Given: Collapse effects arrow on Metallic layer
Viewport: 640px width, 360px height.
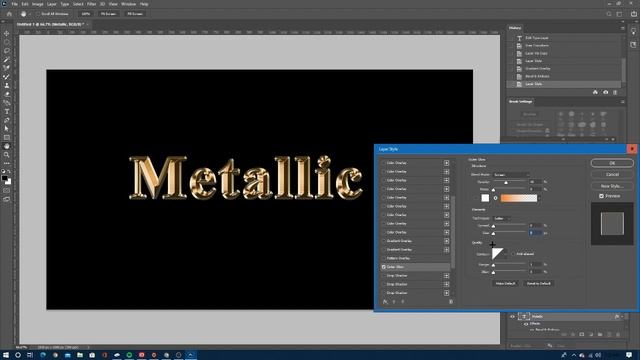Looking at the screenshot, I should pyautogui.click(x=623, y=316).
